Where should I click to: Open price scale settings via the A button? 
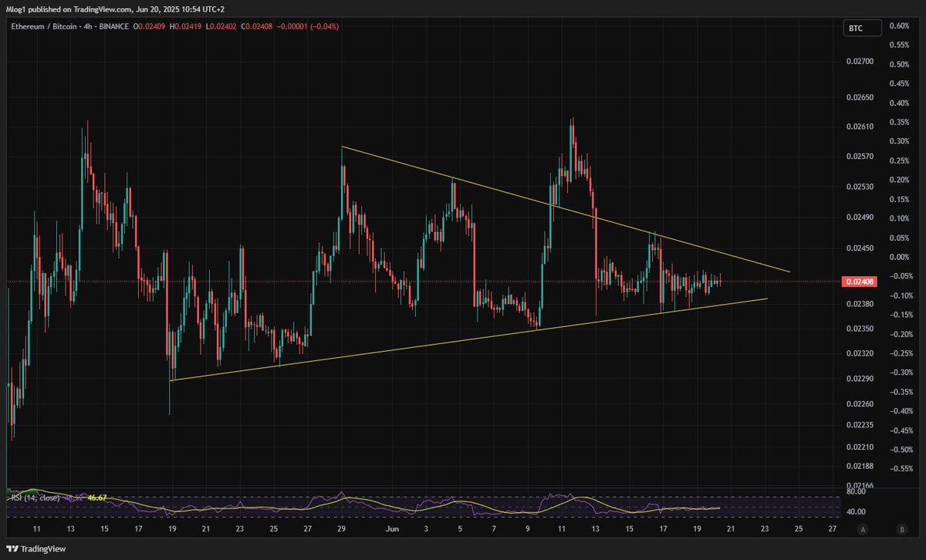click(x=863, y=530)
